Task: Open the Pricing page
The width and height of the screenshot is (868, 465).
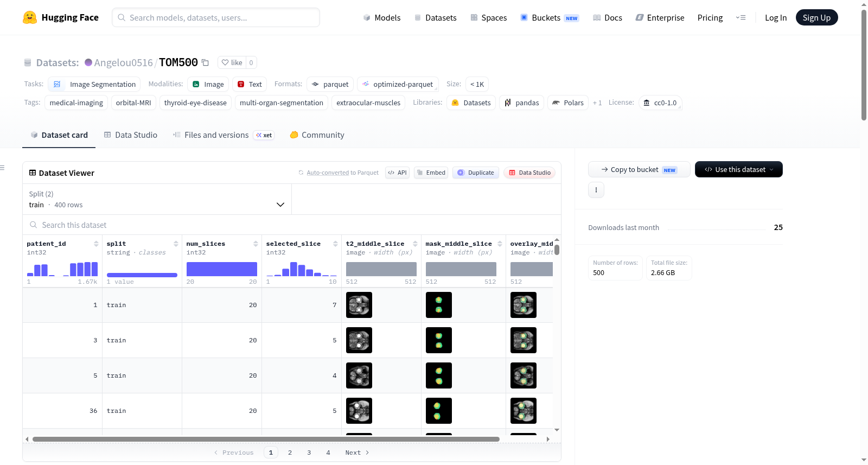Action: tap(710, 17)
